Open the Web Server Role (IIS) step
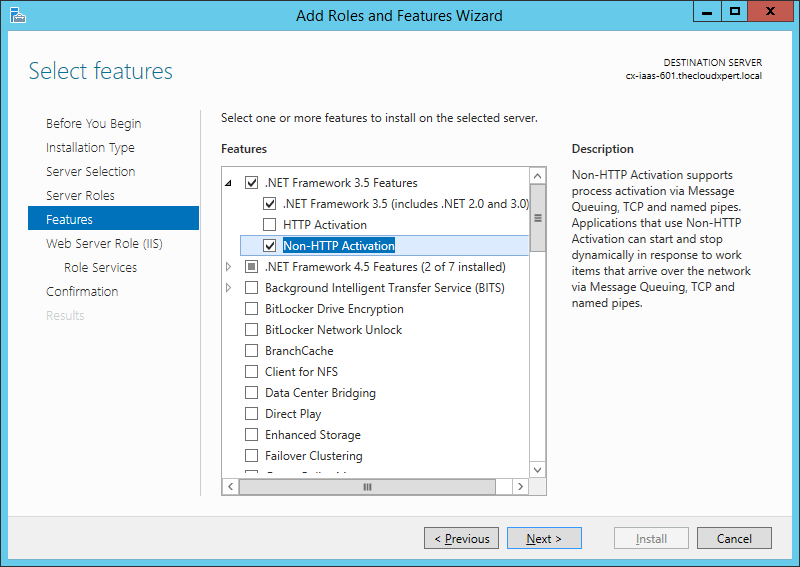Screen dimensions: 800x567 pyautogui.click(x=104, y=244)
